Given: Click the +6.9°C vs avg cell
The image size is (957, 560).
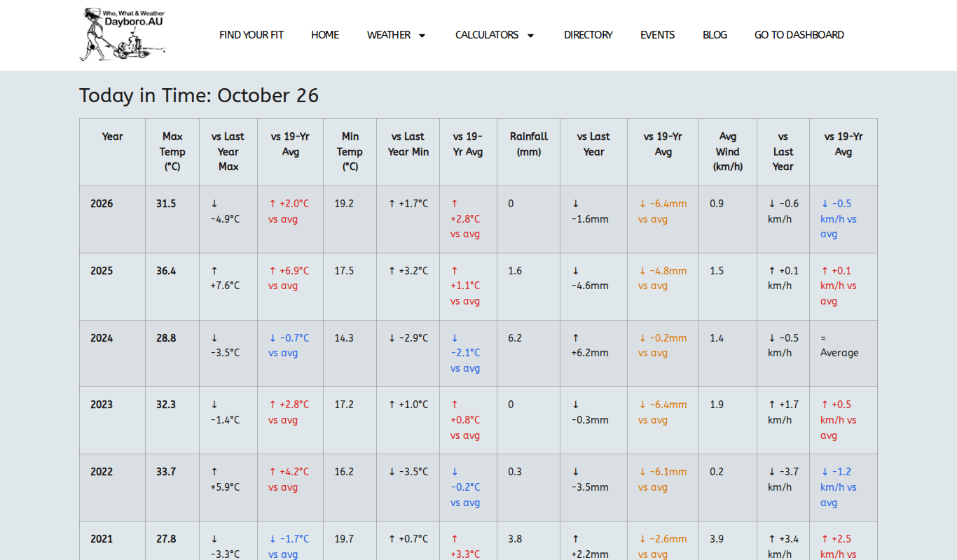Looking at the screenshot, I should [291, 286].
